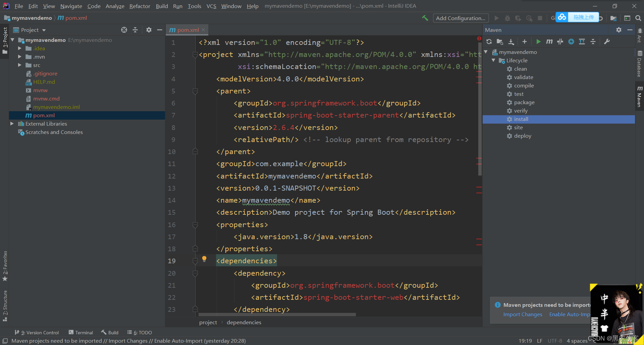
Task: Click Generate Sources and Update Folders icon
Action: coord(500,42)
